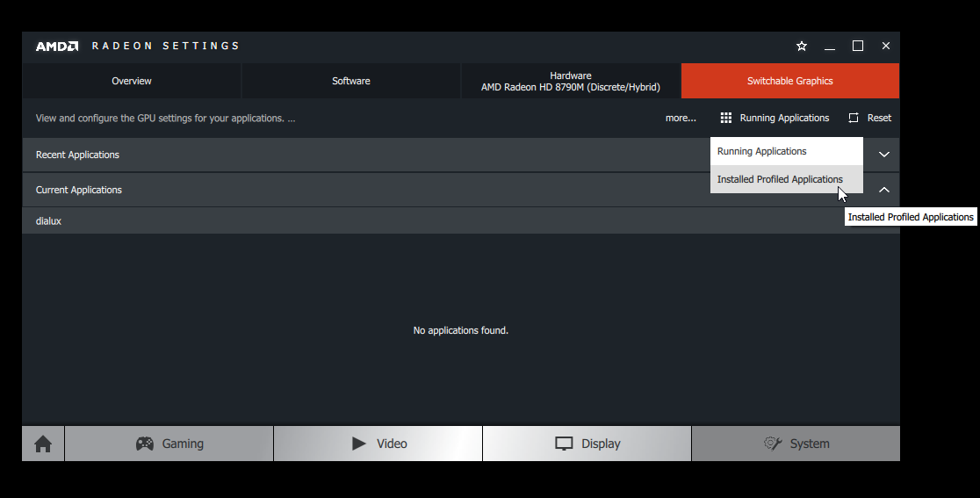Click the more... link
Image resolution: width=980 pixels, height=498 pixels.
681,118
